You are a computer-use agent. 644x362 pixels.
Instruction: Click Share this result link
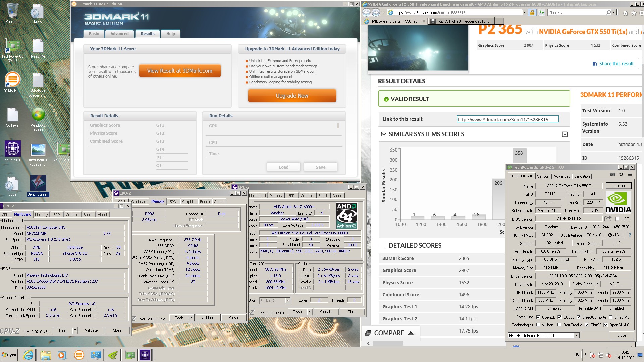(616, 64)
